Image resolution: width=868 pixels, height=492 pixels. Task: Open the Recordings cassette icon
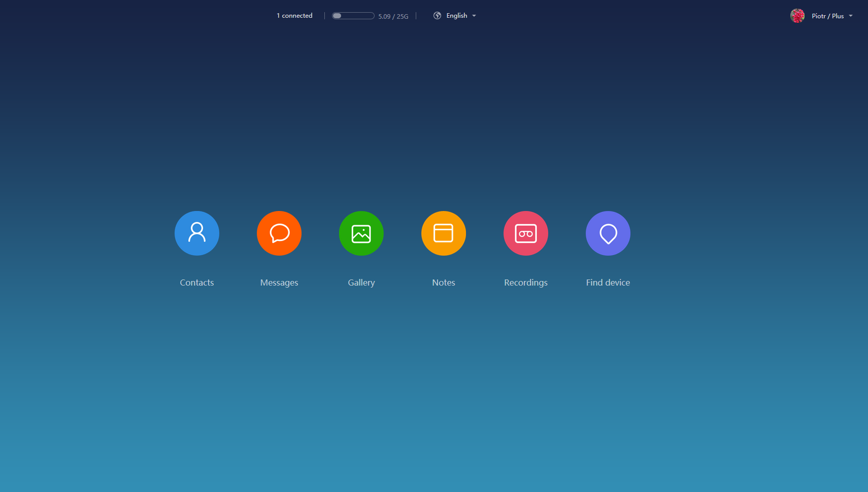pyautogui.click(x=526, y=233)
